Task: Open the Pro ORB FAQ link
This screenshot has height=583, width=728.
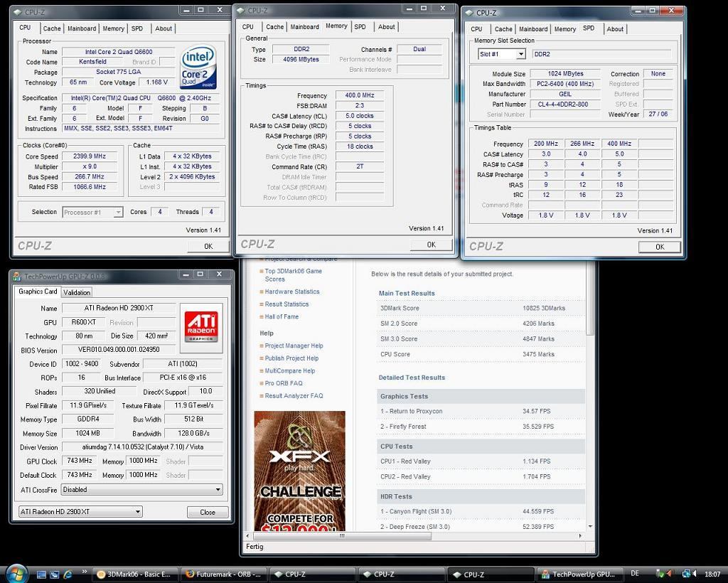Action: click(283, 383)
